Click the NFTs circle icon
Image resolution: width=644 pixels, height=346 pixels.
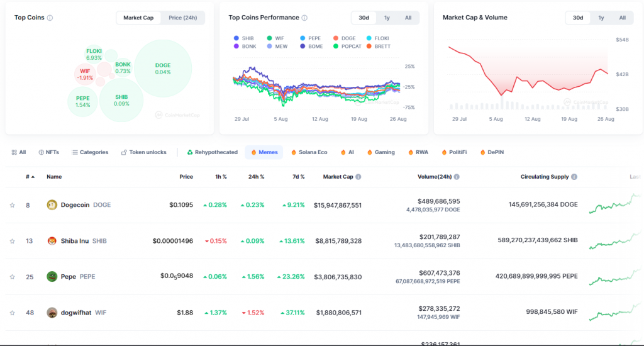point(41,152)
